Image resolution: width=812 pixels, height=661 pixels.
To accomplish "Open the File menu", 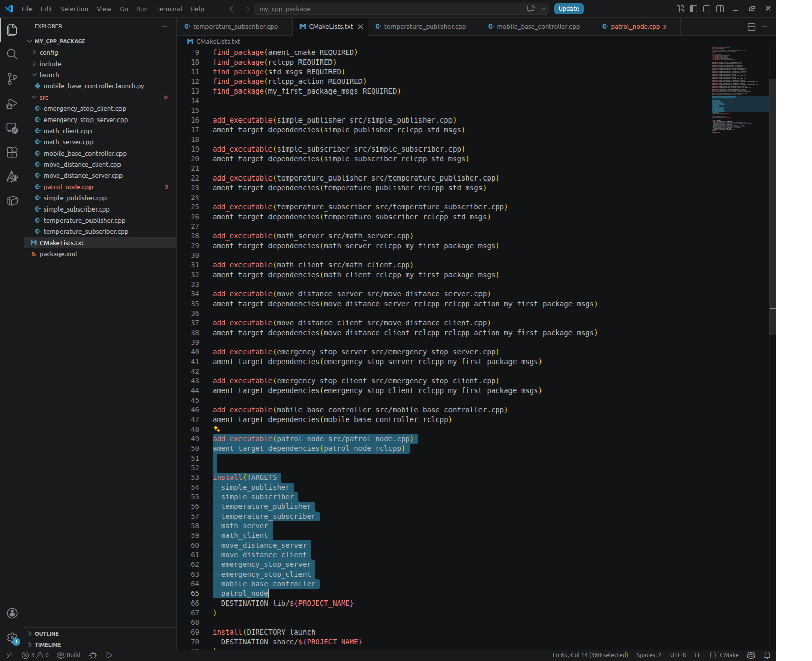I will (x=27, y=9).
